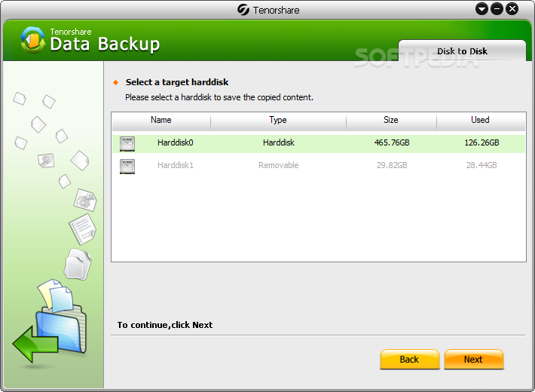Viewport: 535px width, 392px height.
Task: Open the title bar dropdown menu arrow
Action: (481, 9)
